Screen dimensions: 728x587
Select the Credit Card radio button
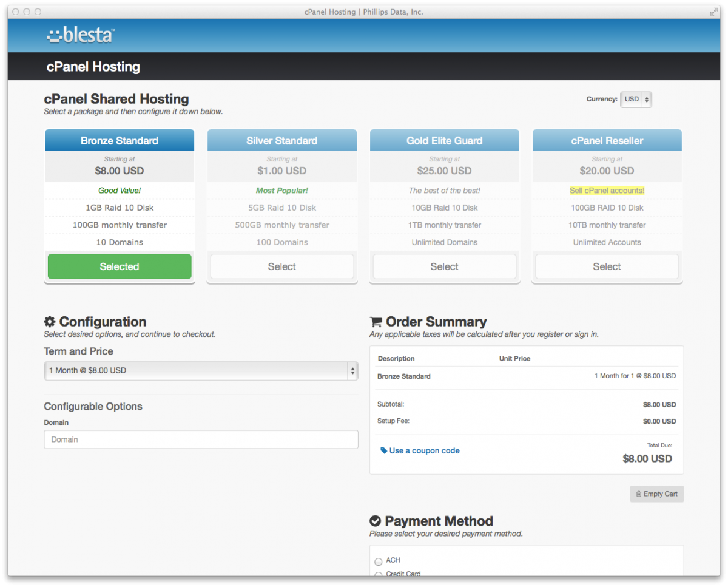coord(379,574)
